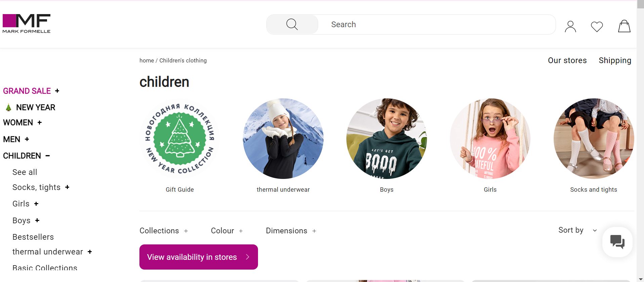Open the Sort by dropdown

577,230
